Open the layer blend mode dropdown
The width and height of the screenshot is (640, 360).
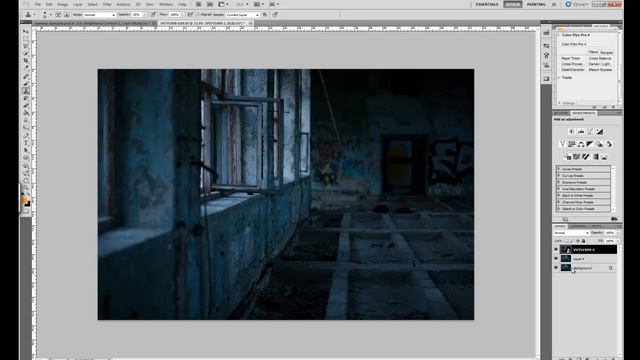(x=571, y=233)
